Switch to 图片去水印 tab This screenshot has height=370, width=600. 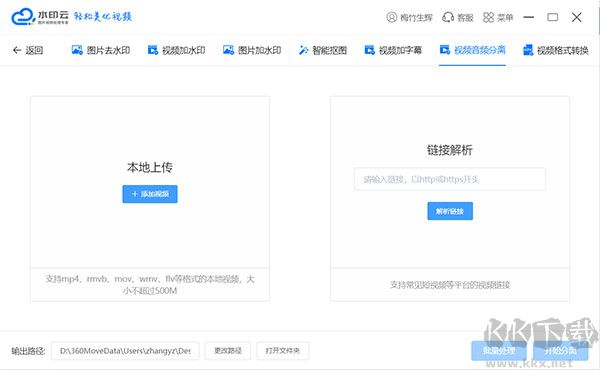point(101,50)
